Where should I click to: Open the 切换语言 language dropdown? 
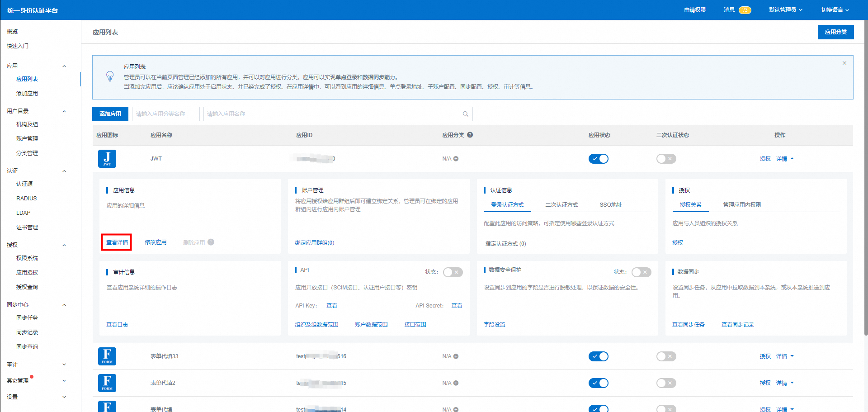coord(835,10)
